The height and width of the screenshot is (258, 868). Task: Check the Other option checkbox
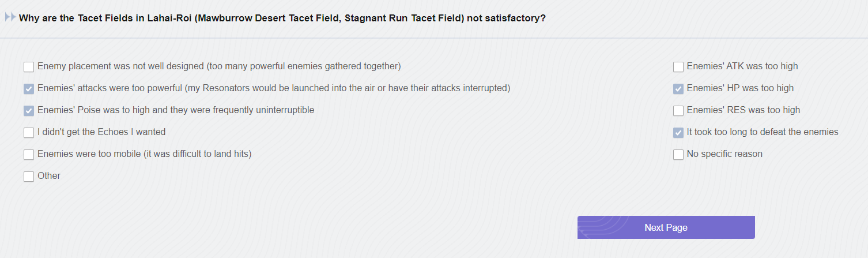[29, 177]
